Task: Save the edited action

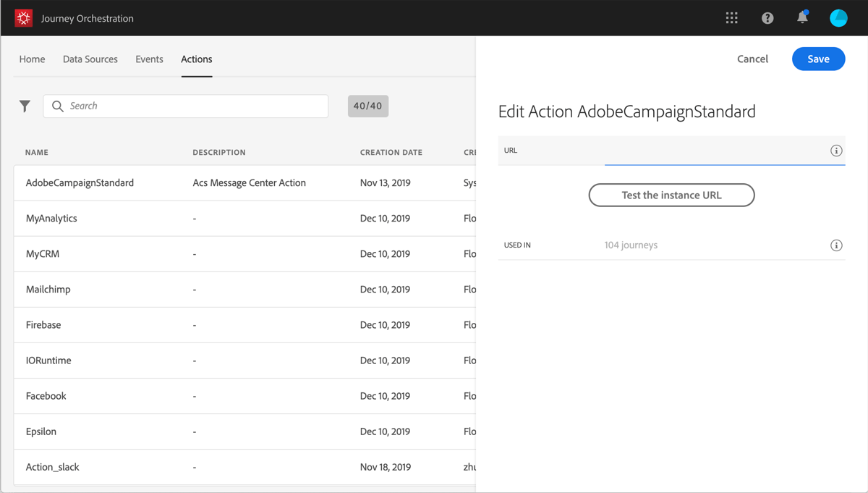Action: click(x=818, y=59)
